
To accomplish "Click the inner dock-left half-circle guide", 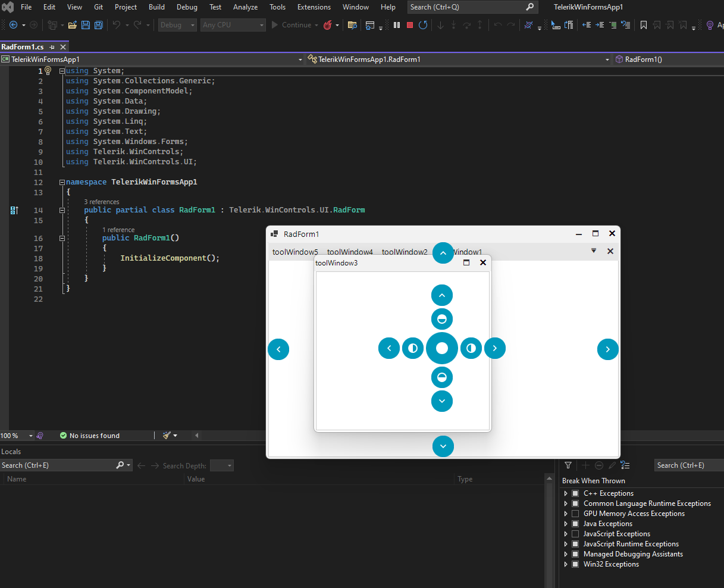I will [x=413, y=348].
